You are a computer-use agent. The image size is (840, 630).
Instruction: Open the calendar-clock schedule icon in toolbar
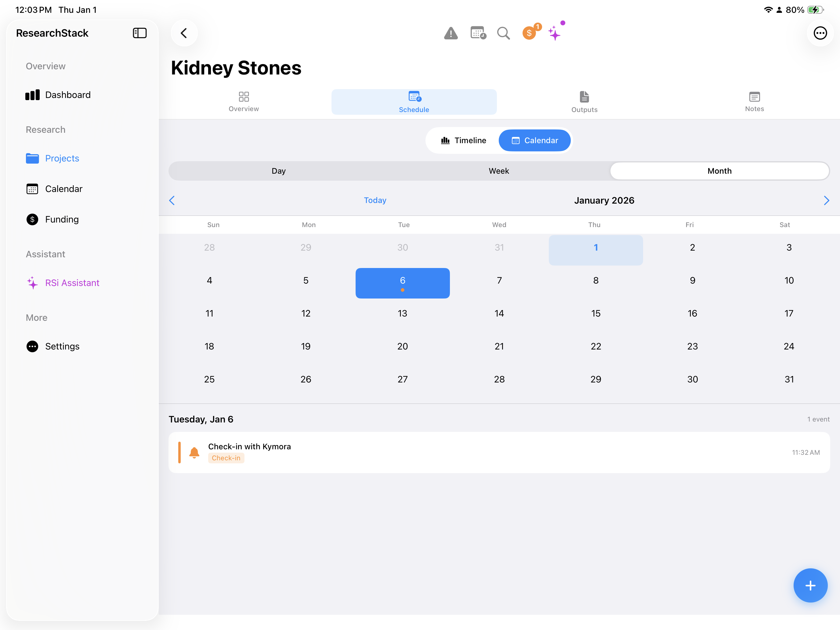(x=478, y=33)
